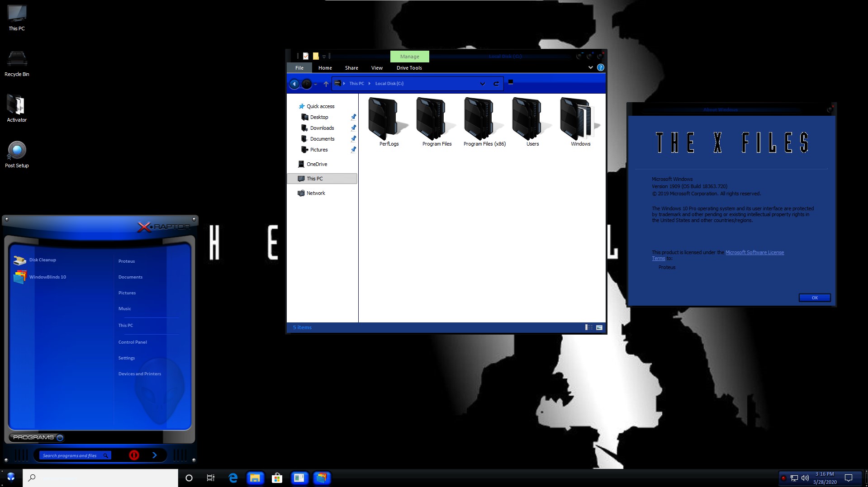Open the Share ribbon tab

(x=351, y=68)
